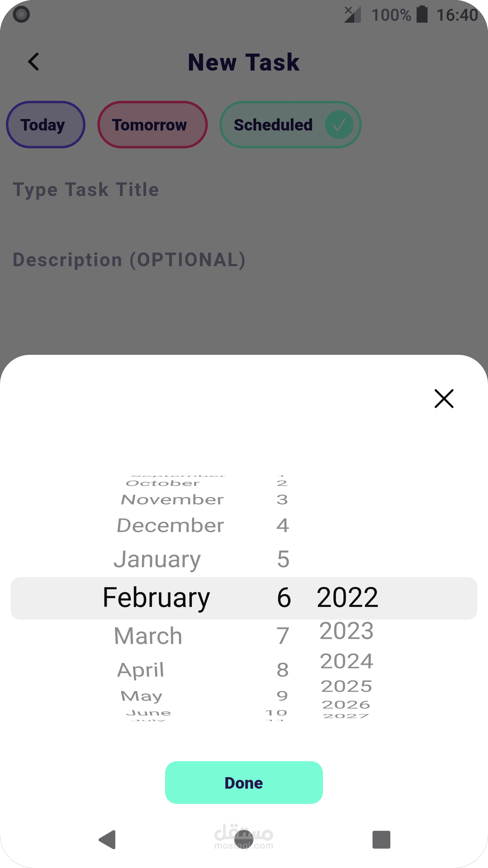Open recent apps with square button
Image resolution: width=488 pixels, height=868 pixels.
381,840
